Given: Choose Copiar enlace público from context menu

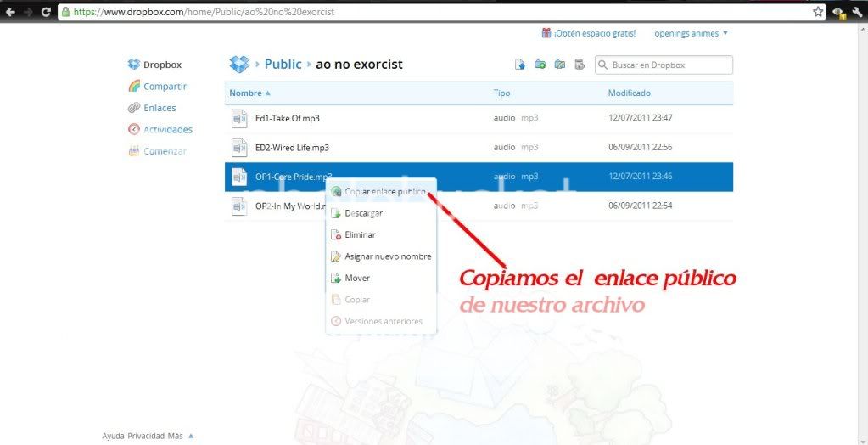Looking at the screenshot, I should (381, 191).
